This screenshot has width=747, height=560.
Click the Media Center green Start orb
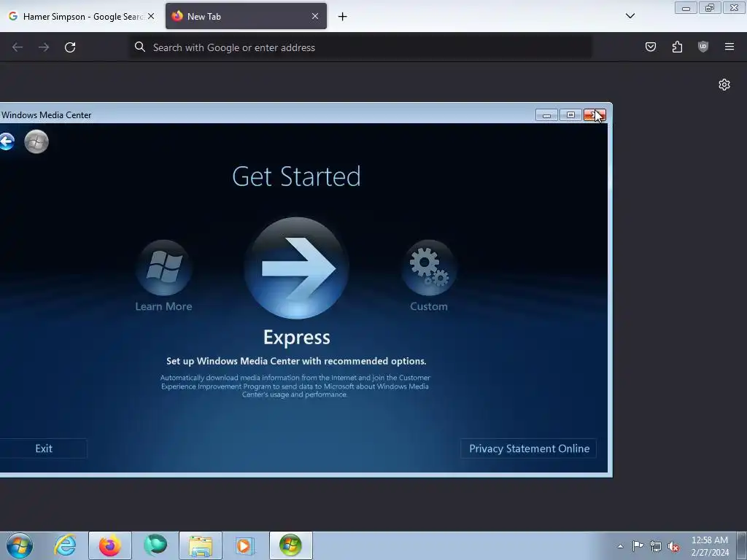[x=36, y=141]
